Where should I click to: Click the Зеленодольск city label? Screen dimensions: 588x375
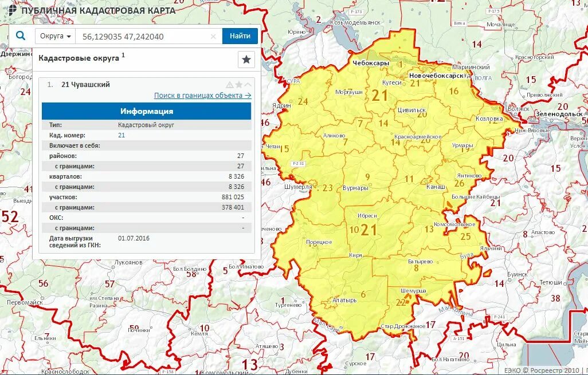pyautogui.click(x=559, y=114)
